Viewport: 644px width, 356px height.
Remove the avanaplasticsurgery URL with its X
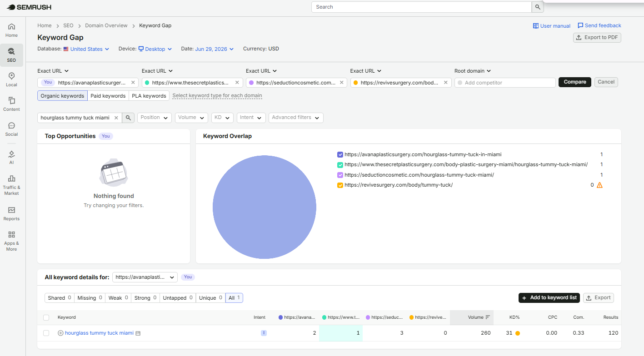133,83
